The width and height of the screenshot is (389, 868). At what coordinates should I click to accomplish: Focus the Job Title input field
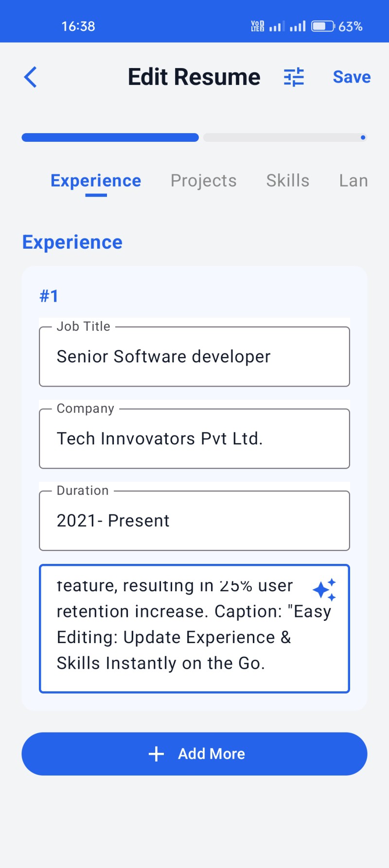[194, 357]
